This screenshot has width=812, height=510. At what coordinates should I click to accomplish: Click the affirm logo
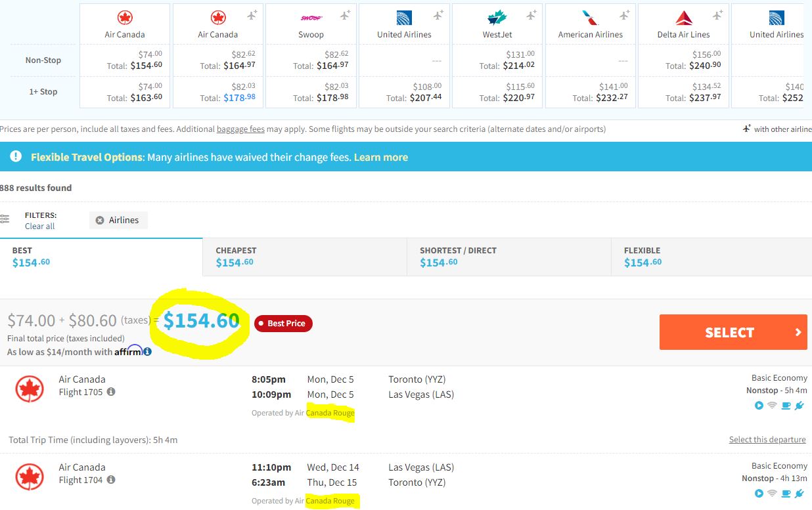point(129,351)
